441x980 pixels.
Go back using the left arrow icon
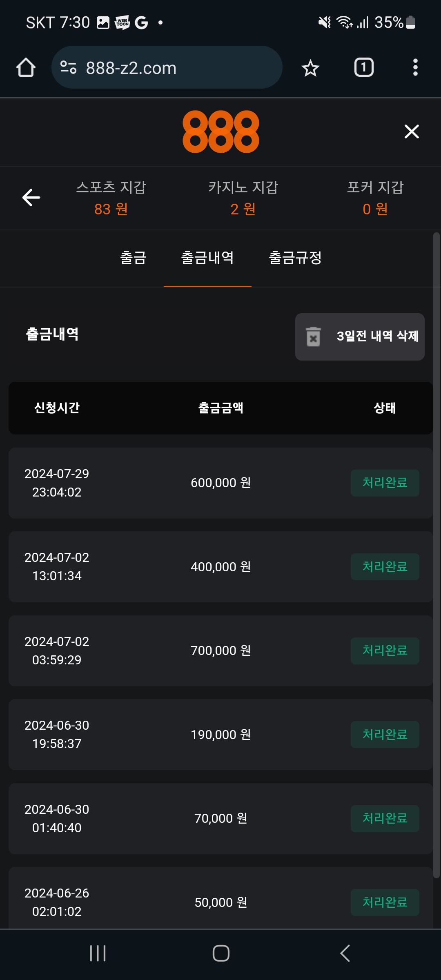click(31, 198)
